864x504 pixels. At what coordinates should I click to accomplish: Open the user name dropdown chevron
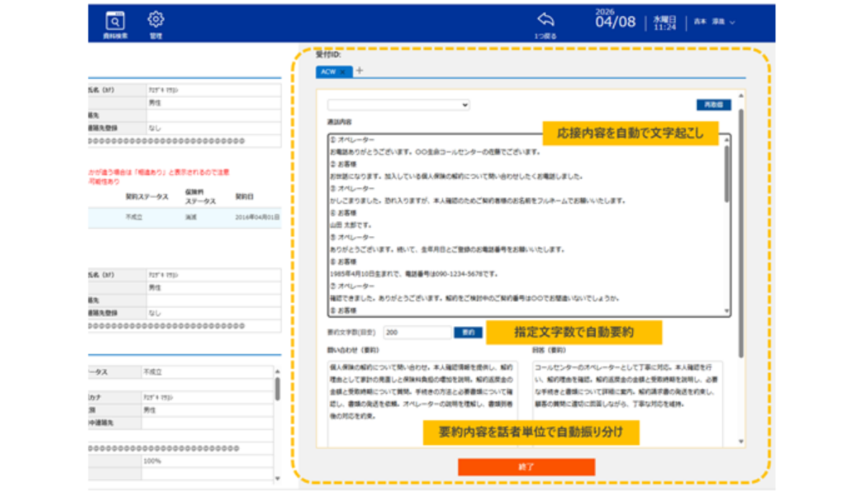(732, 22)
